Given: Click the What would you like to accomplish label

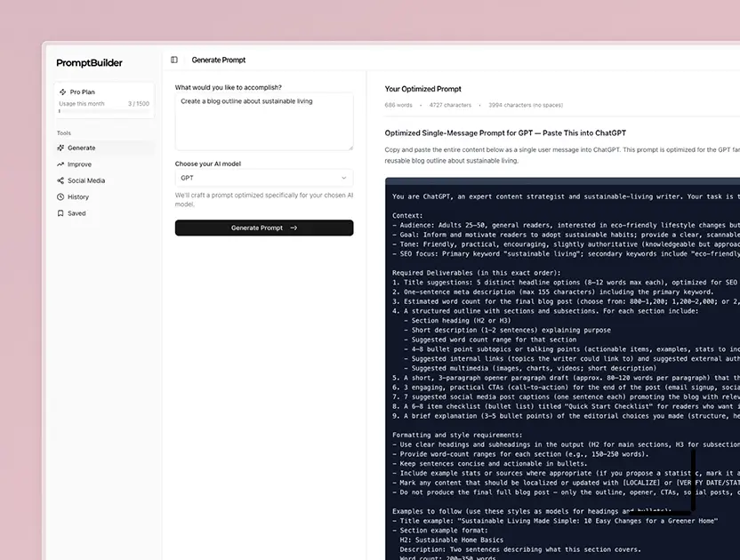Looking at the screenshot, I should [x=229, y=87].
